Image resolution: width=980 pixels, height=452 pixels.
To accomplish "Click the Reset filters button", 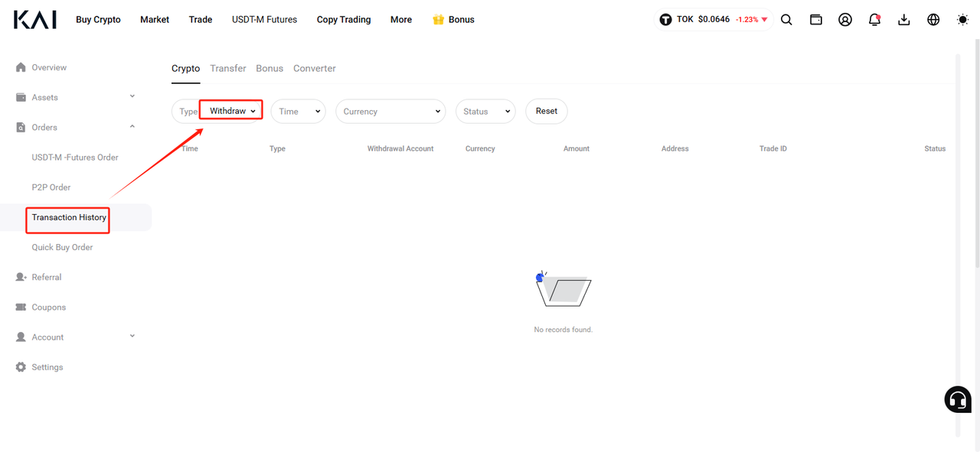I will 547,111.
